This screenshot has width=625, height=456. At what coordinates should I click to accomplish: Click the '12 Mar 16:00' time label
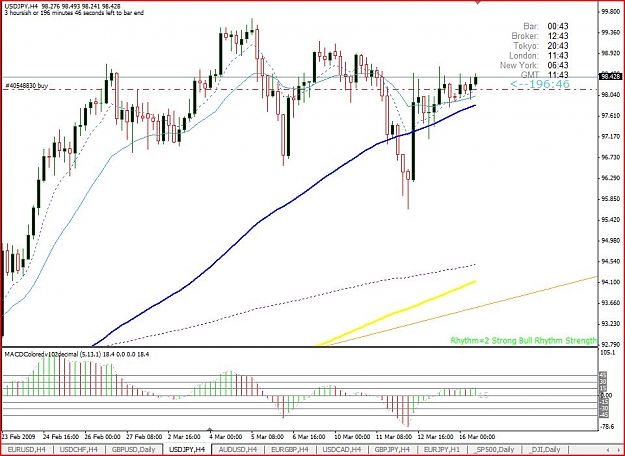[x=436, y=436]
